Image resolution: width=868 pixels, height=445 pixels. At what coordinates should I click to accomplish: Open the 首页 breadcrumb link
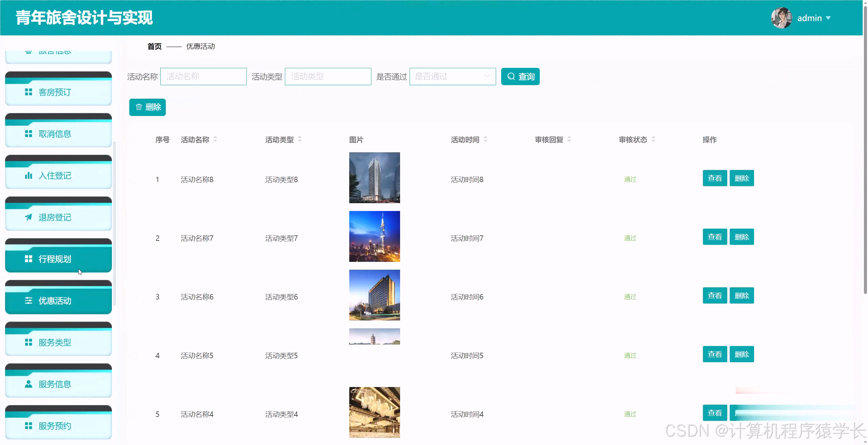coord(154,46)
